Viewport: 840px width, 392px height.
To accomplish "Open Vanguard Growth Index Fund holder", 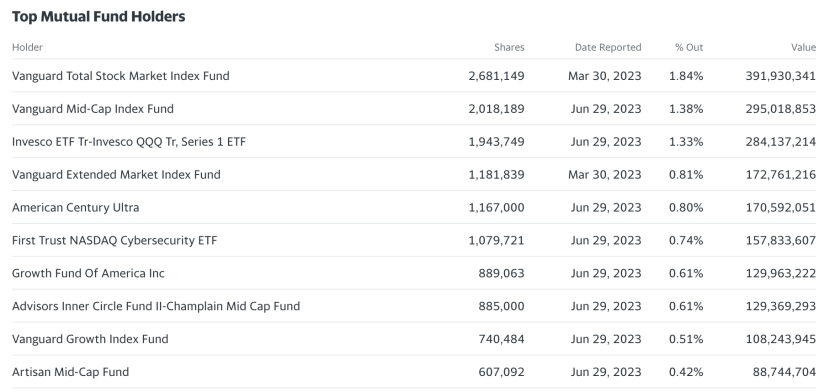I will click(90, 339).
